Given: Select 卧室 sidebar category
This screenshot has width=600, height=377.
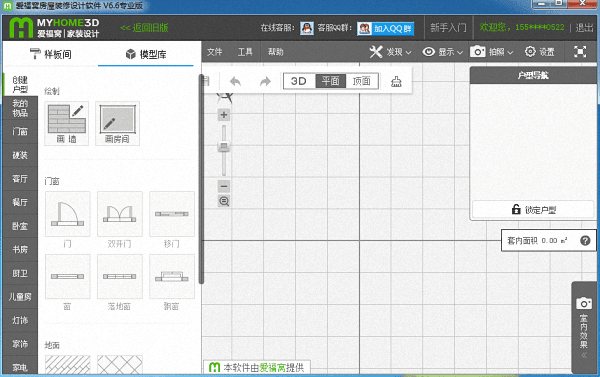Looking at the screenshot, I should [20, 226].
